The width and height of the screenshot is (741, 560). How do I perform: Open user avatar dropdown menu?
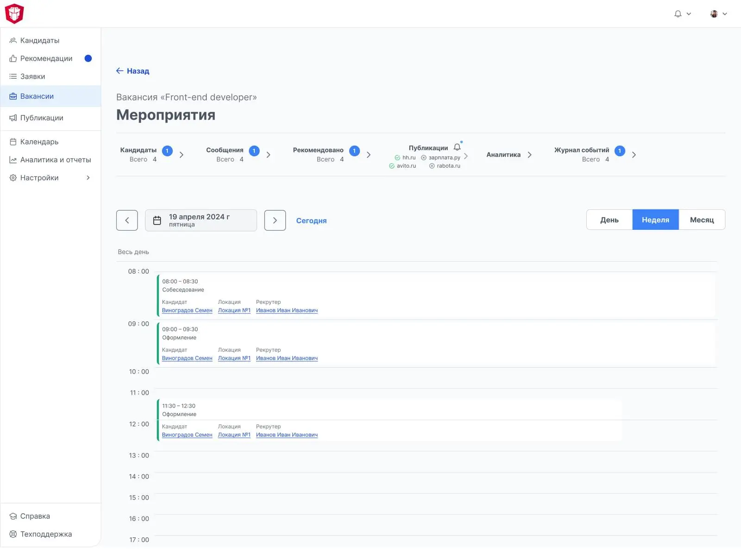[718, 14]
